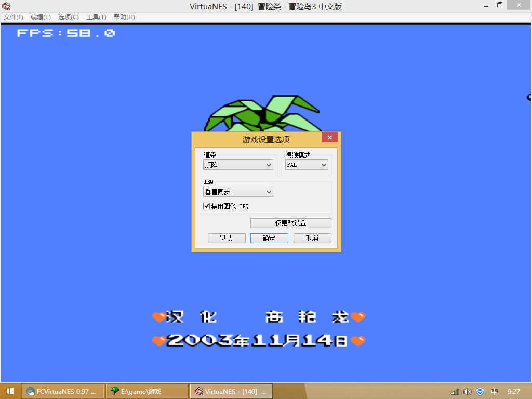This screenshot has width=532, height=399.
Task: Cancel with the 取消 button
Action: tap(312, 238)
